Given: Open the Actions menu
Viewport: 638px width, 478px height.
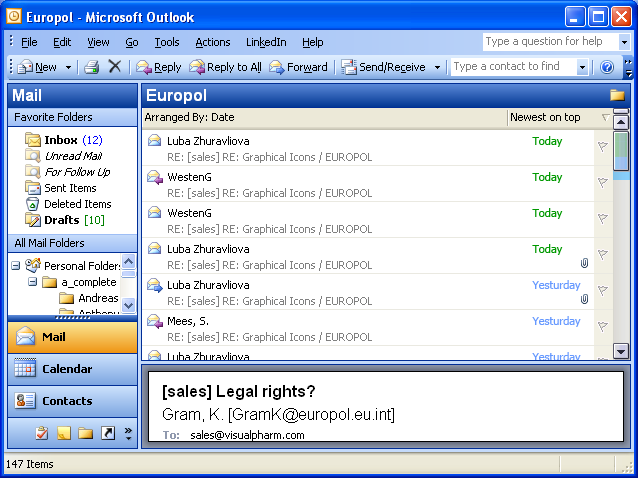Looking at the screenshot, I should click(212, 42).
